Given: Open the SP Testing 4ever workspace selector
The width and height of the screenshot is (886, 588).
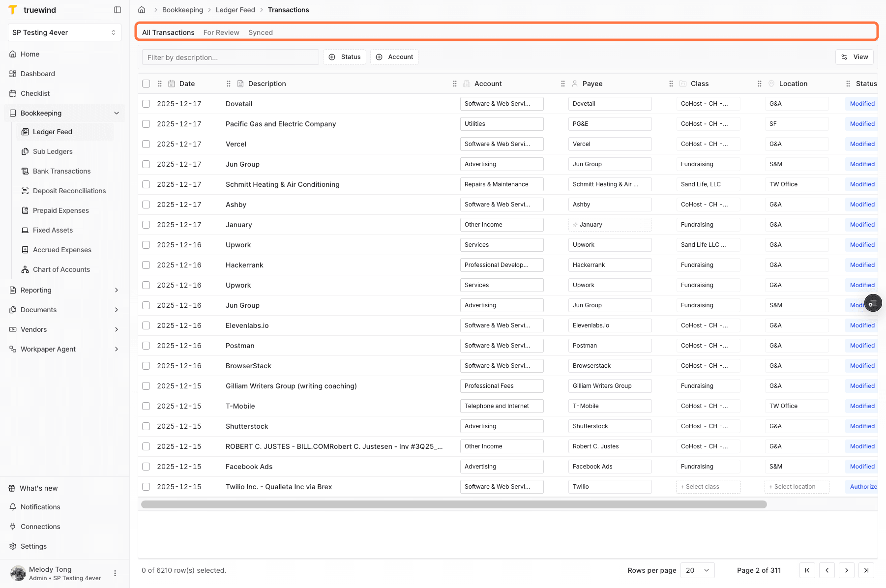Looking at the screenshot, I should point(64,32).
